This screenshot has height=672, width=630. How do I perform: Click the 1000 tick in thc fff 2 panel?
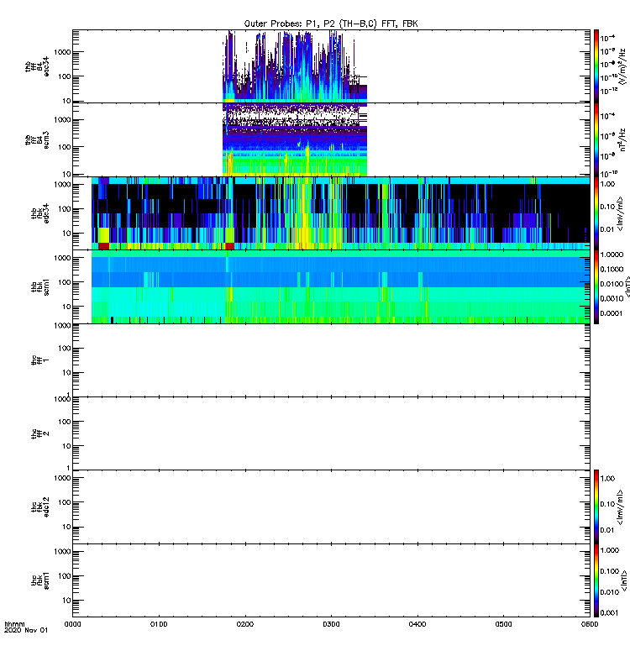tap(63, 399)
